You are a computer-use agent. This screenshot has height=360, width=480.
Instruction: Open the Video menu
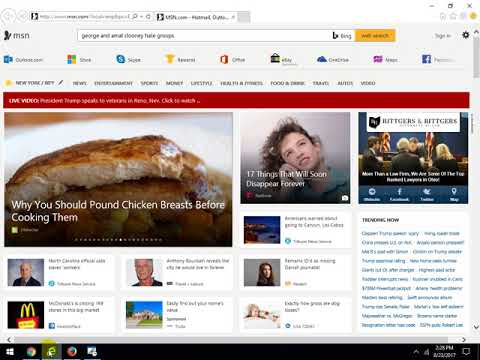click(368, 83)
